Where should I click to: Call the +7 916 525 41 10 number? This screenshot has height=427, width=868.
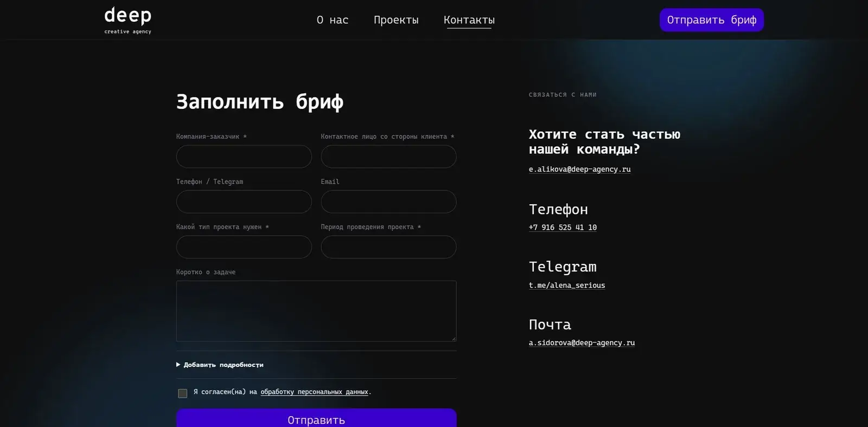[x=563, y=228]
